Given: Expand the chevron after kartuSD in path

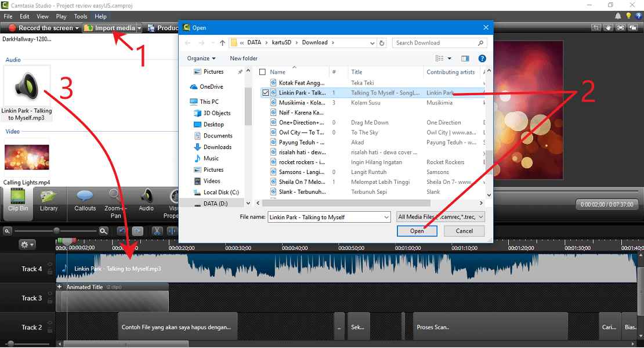Looking at the screenshot, I should (x=296, y=43).
